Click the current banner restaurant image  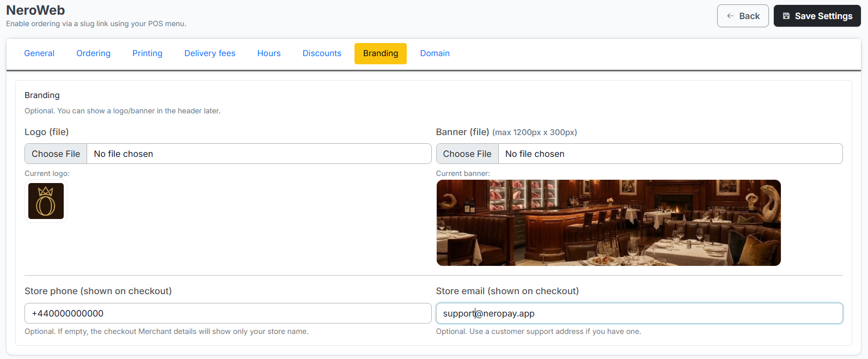[608, 223]
